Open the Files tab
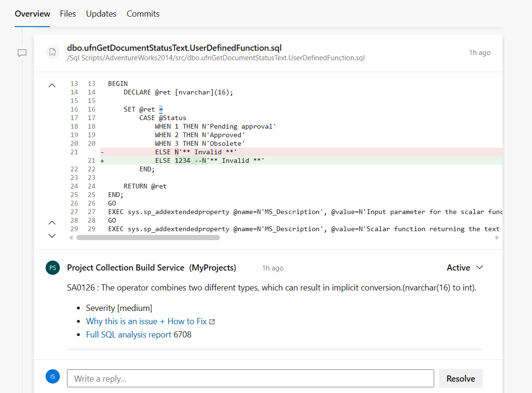Viewport: 532px width, 393px height. coord(68,14)
